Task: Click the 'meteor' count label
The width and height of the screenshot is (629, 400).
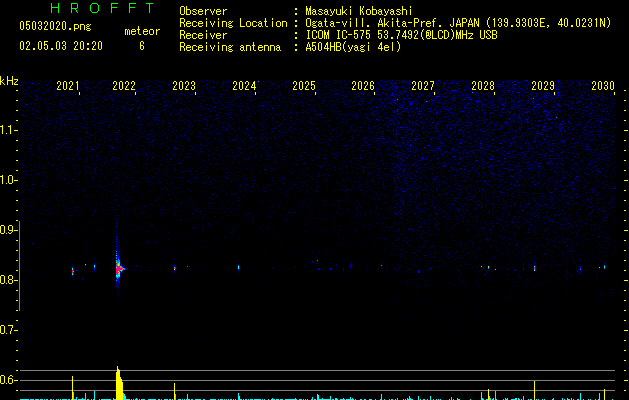Action: (x=142, y=31)
